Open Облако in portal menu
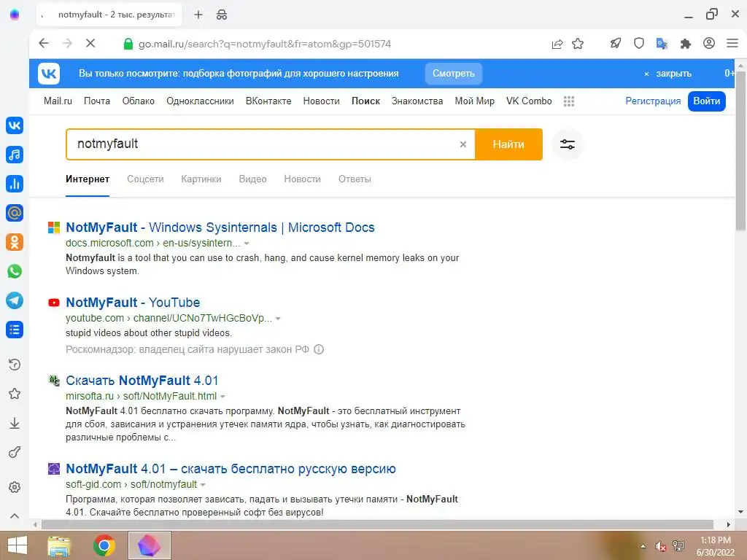The height and width of the screenshot is (560, 747). (138, 101)
